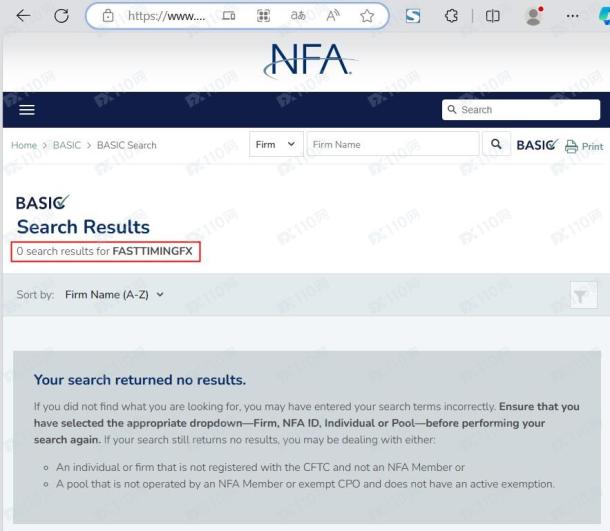The width and height of the screenshot is (610, 531).
Task: Open the QR code grid icon
Action: click(263, 16)
